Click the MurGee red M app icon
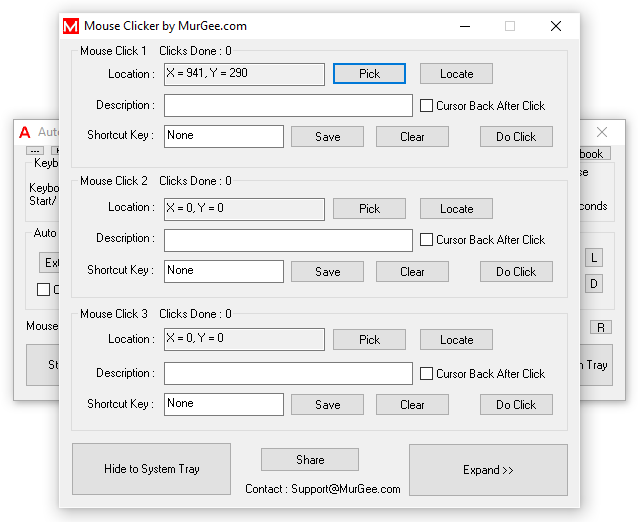The image size is (638, 522). click(x=71, y=26)
